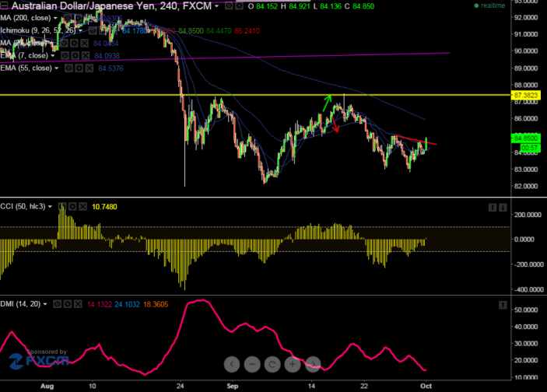Viewport: 547px width, 392px height.
Task: Click the high price value 84.921
Action: [300, 6]
